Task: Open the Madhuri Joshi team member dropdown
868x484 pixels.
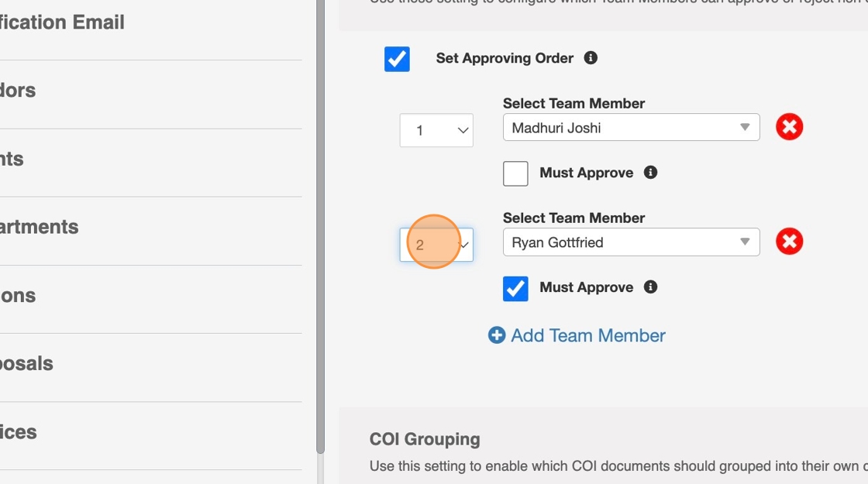Action: pos(631,128)
